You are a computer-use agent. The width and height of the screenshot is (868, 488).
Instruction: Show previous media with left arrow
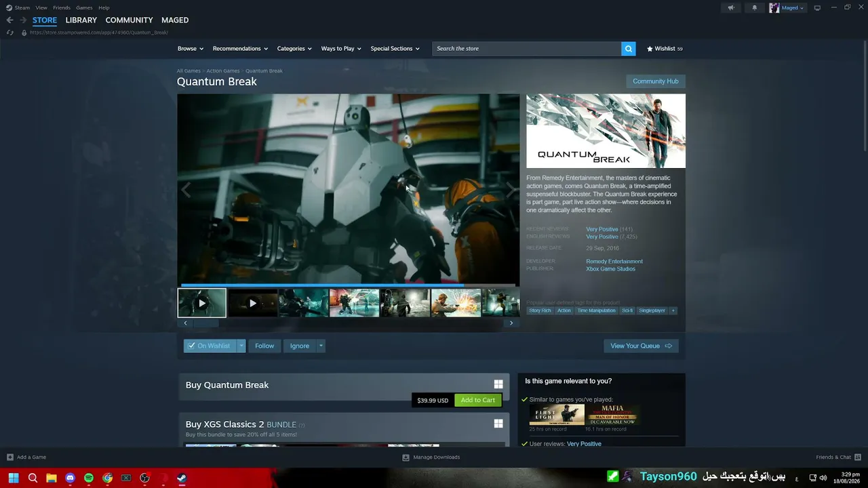pyautogui.click(x=185, y=190)
